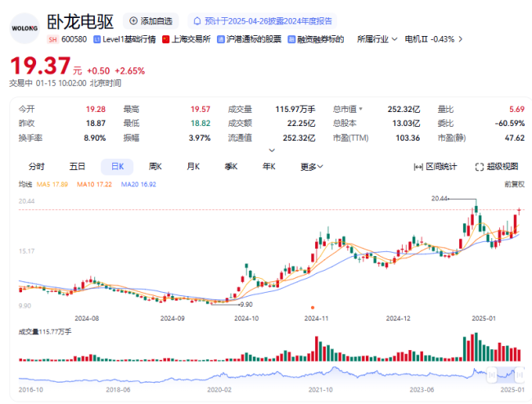The height and width of the screenshot is (404, 532).
Task: Click the arrow next to 电机II -0.43%
Action: 461,39
